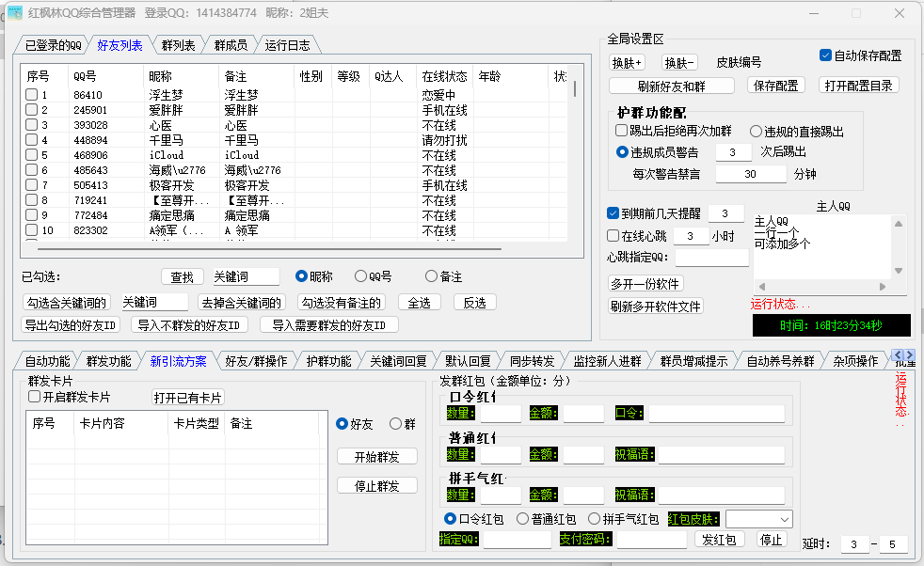The width and height of the screenshot is (924, 566).
Task: Open the 关键词回复 tab
Action: (397, 361)
